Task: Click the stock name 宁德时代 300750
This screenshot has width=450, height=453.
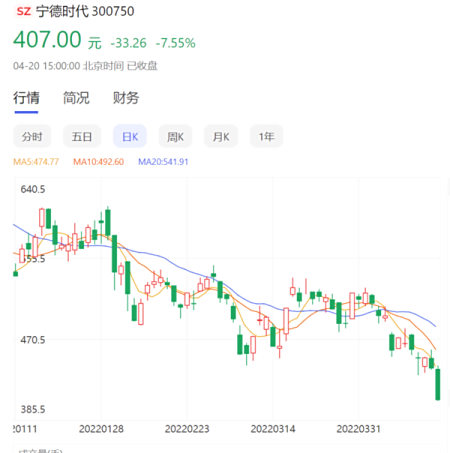Action: (x=85, y=11)
